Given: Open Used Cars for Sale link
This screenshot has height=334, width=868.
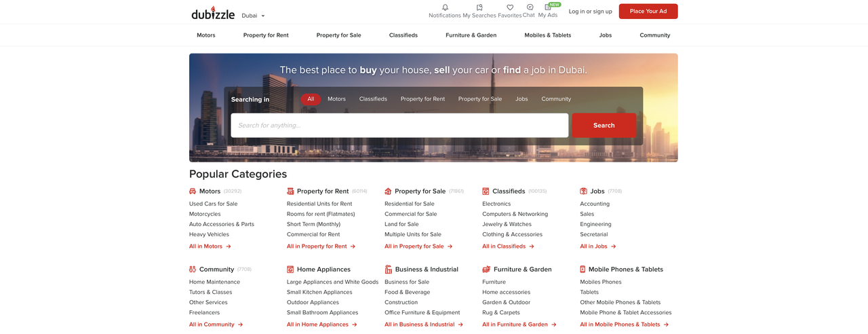Looking at the screenshot, I should 214,204.
